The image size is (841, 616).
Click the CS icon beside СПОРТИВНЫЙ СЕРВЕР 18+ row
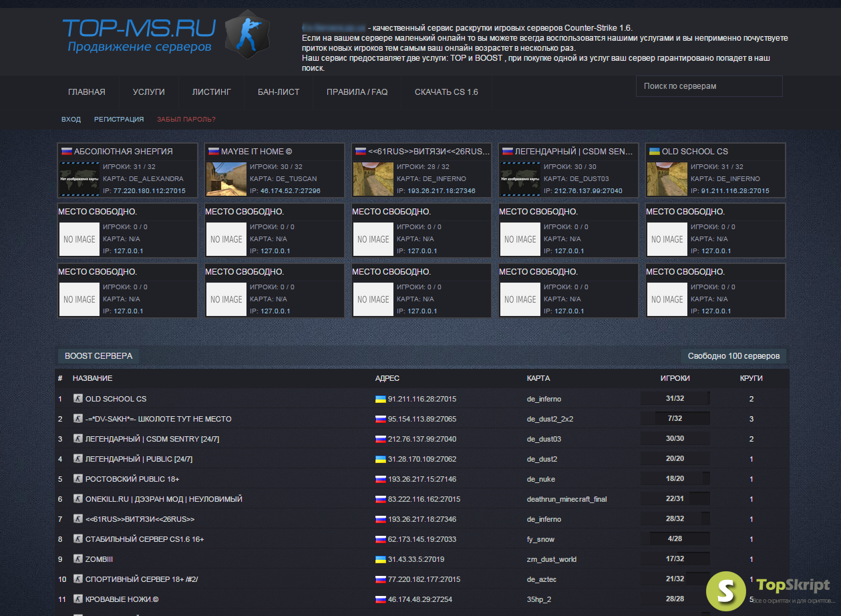click(x=77, y=579)
